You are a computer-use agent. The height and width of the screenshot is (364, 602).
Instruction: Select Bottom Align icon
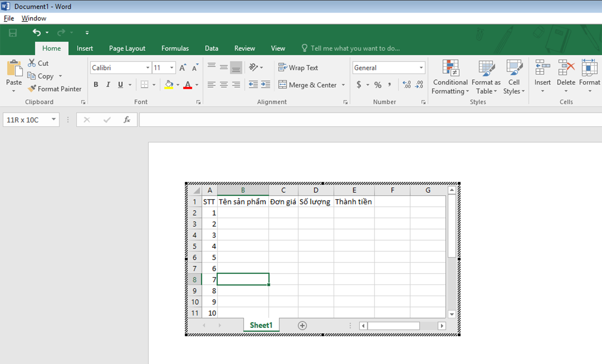(236, 67)
